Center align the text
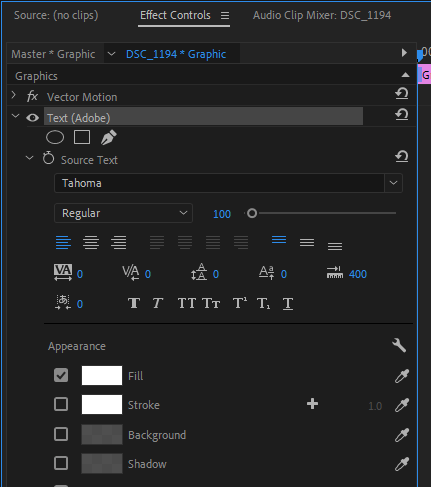This screenshot has width=431, height=487. pos(91,242)
